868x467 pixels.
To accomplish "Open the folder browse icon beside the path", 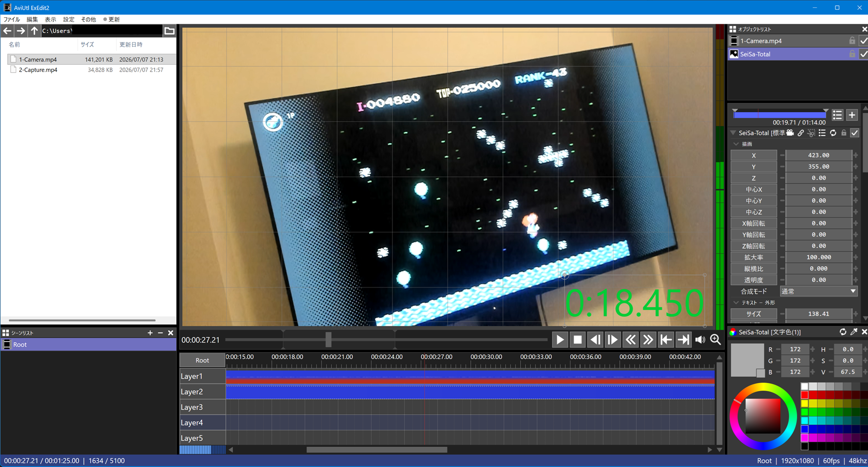I will pyautogui.click(x=169, y=31).
